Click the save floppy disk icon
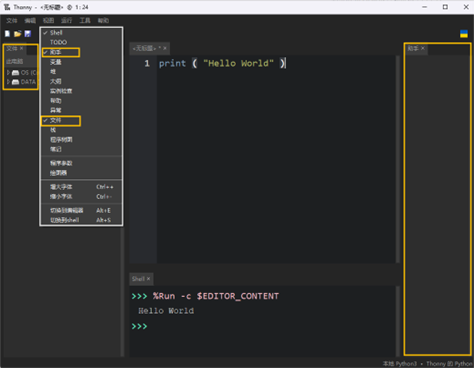474x368 pixels. 28,34
